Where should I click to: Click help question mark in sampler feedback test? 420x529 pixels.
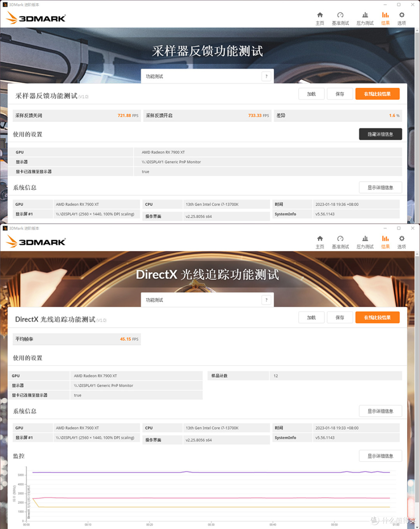point(266,76)
